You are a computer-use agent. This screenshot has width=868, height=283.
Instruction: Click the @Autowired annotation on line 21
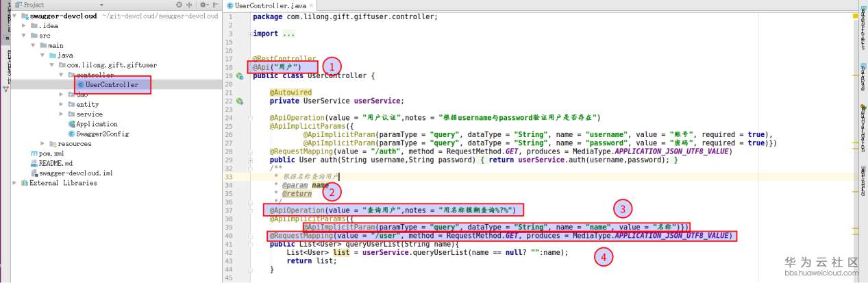tap(290, 93)
